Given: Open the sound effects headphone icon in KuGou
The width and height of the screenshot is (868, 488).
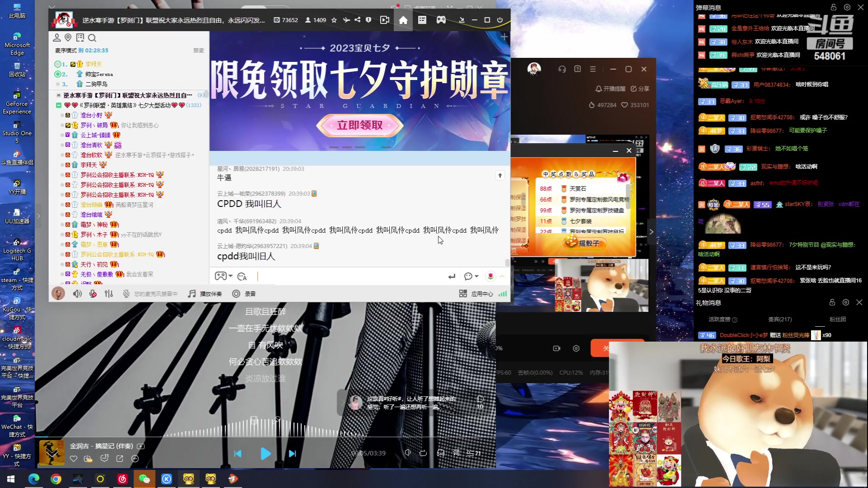Looking at the screenshot, I should click(x=441, y=453).
